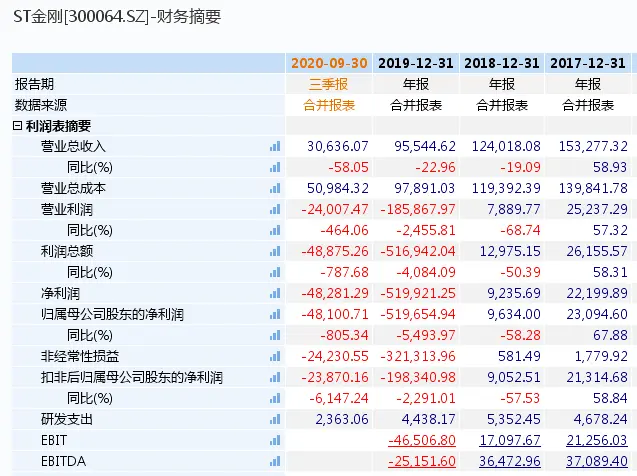Click the 归属母公司股东的净利润 row label

(x=112, y=314)
